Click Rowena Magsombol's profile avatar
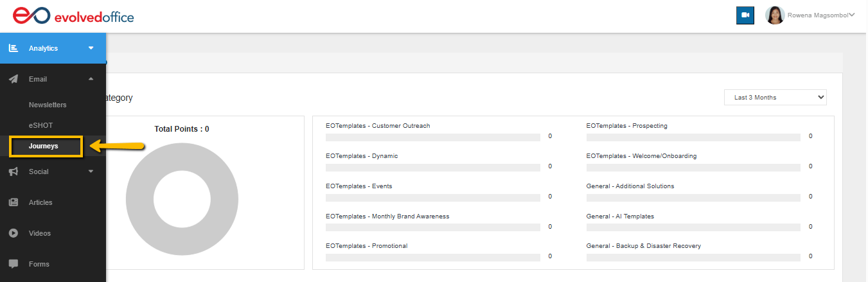The width and height of the screenshot is (868, 282). click(775, 15)
